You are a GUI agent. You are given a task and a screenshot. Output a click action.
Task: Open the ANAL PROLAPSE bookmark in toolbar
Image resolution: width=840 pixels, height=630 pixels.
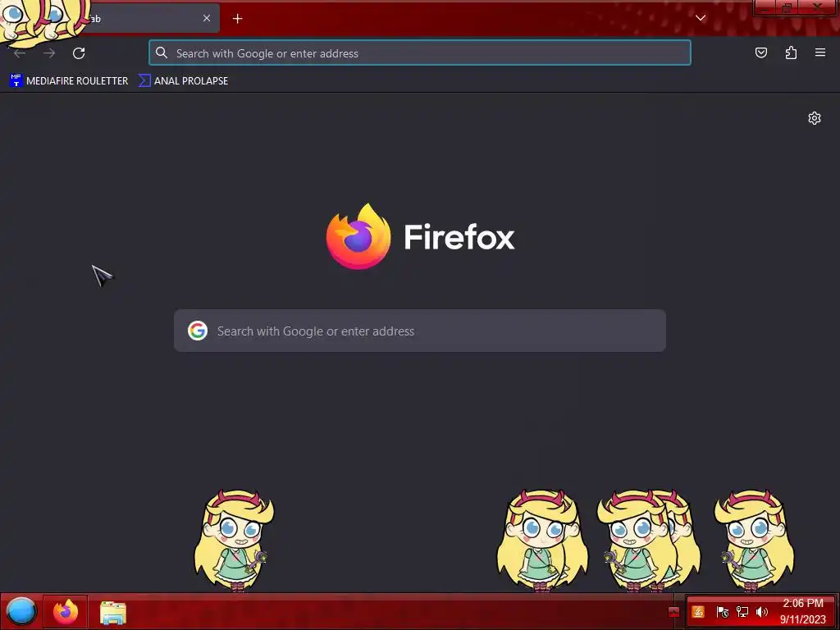pyautogui.click(x=183, y=81)
